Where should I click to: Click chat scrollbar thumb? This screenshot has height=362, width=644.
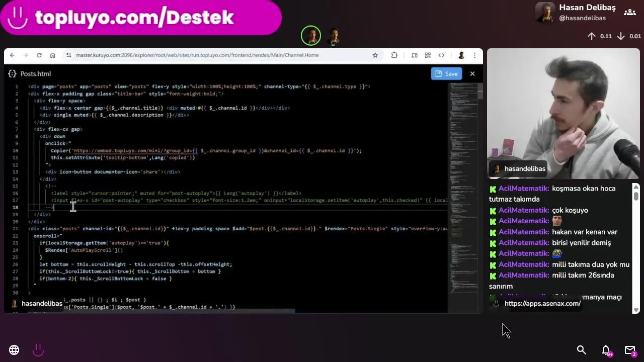(636, 195)
